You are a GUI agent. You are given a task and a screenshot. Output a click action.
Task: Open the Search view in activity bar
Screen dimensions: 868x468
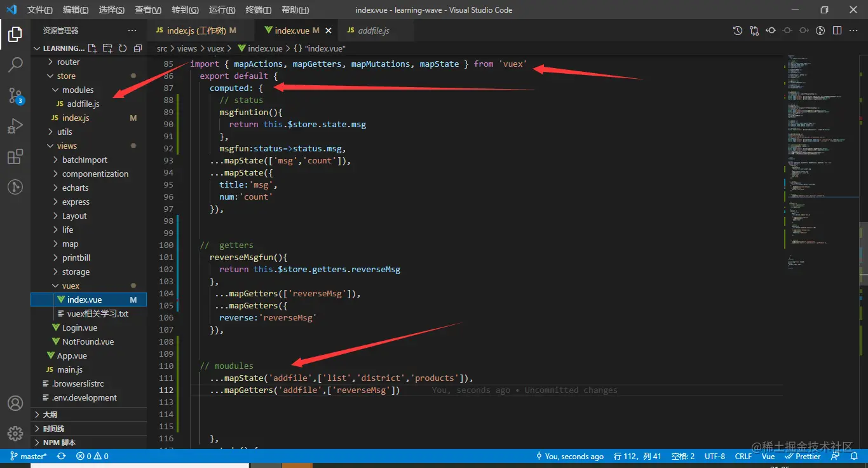[15, 64]
